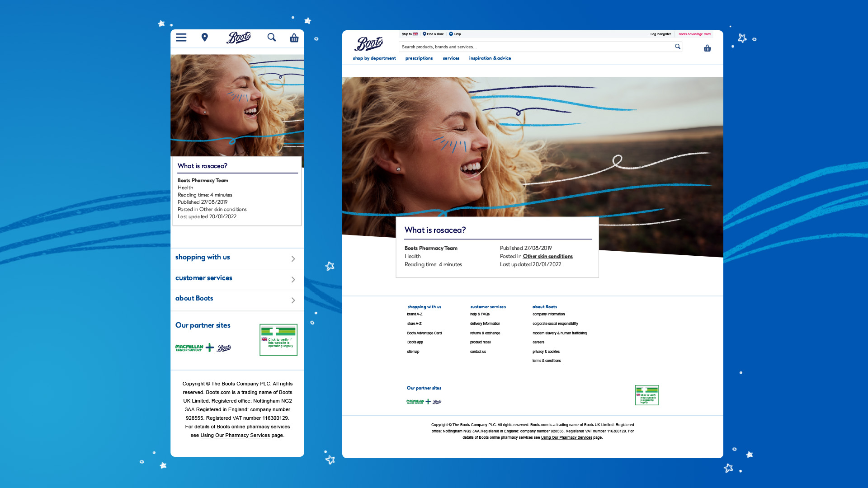Open delivery information footer link

(485, 324)
